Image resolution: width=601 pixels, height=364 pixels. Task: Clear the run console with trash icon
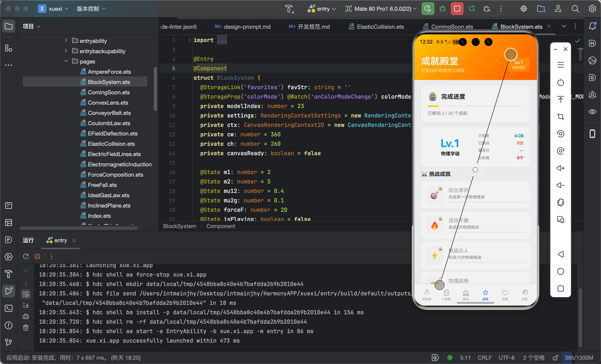click(x=26, y=328)
